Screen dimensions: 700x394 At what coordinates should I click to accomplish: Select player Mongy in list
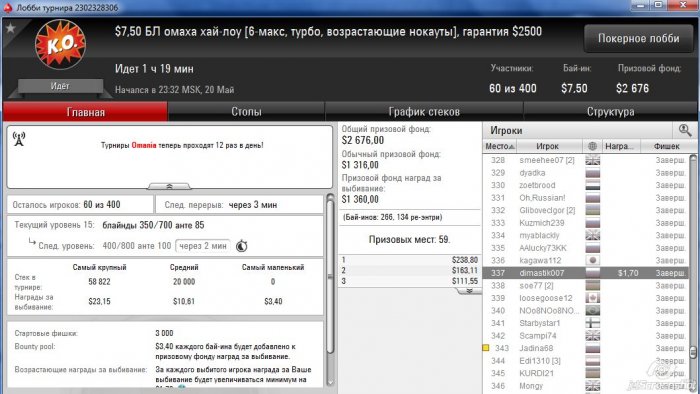(585, 385)
